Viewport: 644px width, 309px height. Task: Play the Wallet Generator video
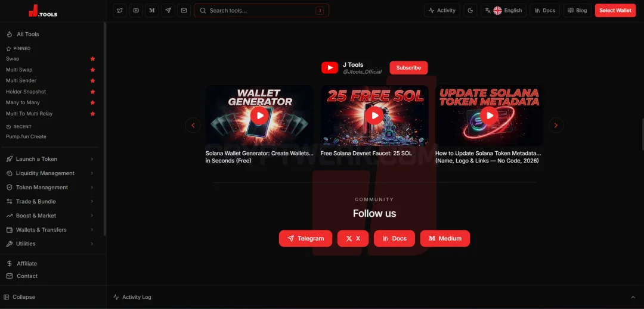[x=259, y=116]
